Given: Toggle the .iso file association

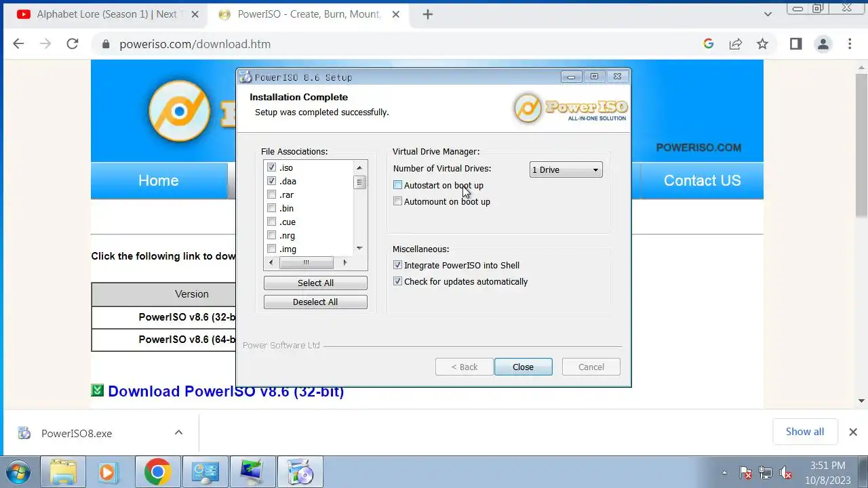Looking at the screenshot, I should tap(272, 167).
